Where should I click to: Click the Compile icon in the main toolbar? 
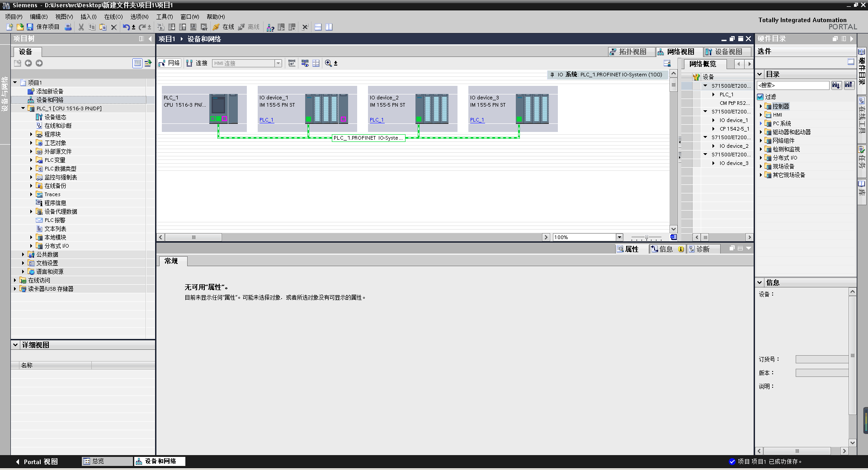click(x=161, y=27)
